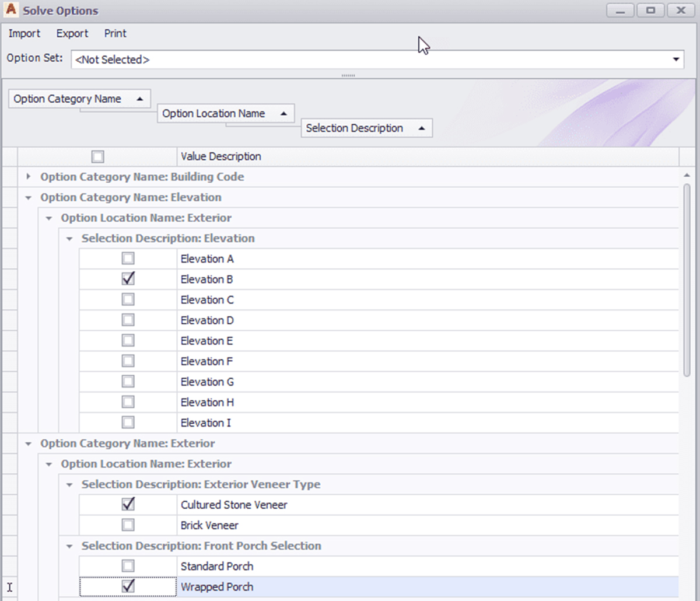Viewport: 700px width, 601px height.
Task: Uncheck the Cultured Stone Veneer option
Action: coord(128,504)
